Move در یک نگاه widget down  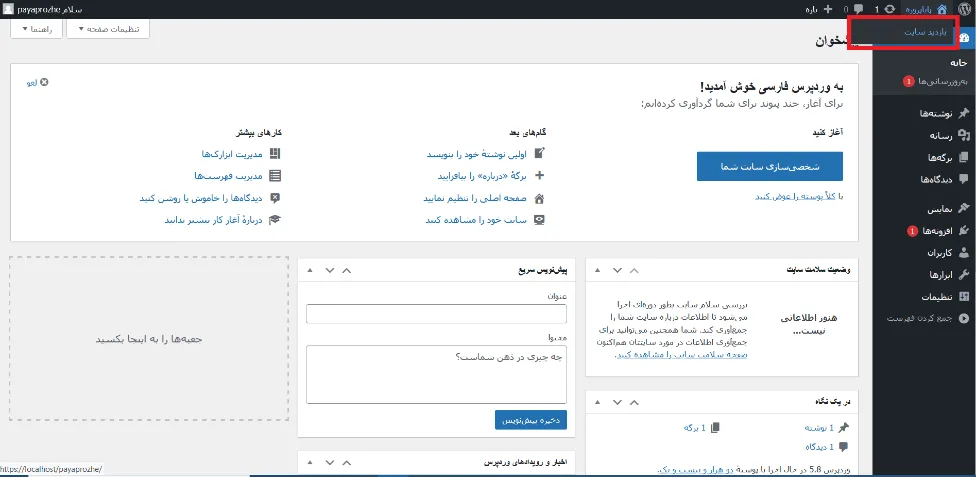coord(617,402)
